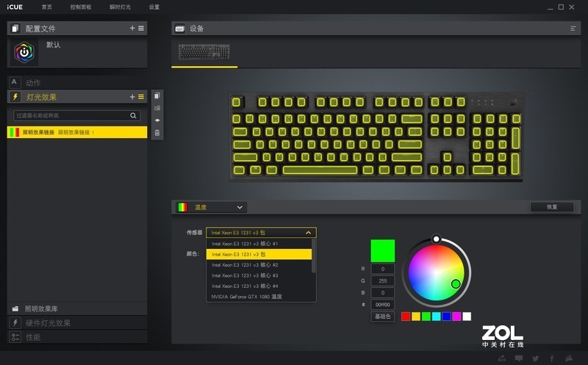
Task: Expand the 动作 actions section
Action: pyautogui.click(x=77, y=82)
